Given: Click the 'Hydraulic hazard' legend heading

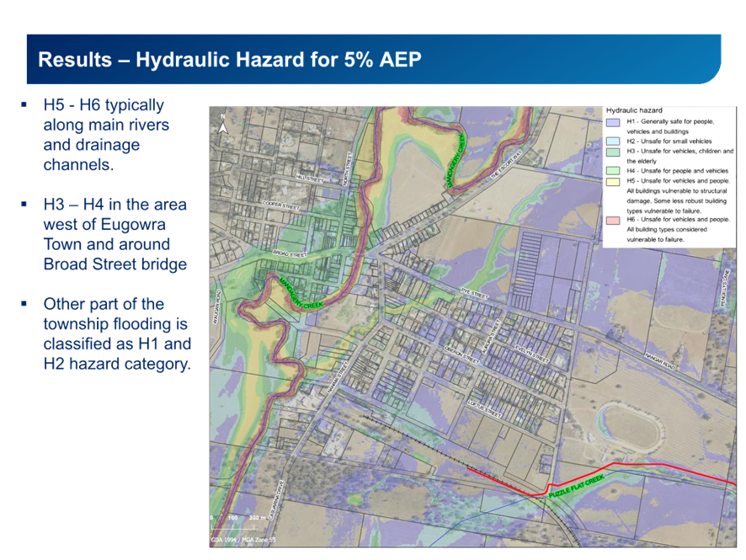Looking at the screenshot, I should (x=634, y=110).
